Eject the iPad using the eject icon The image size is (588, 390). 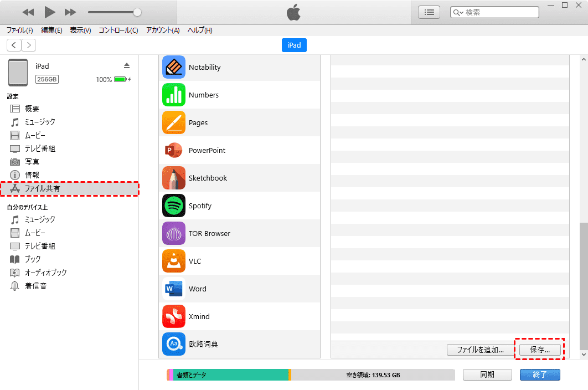pyautogui.click(x=126, y=65)
